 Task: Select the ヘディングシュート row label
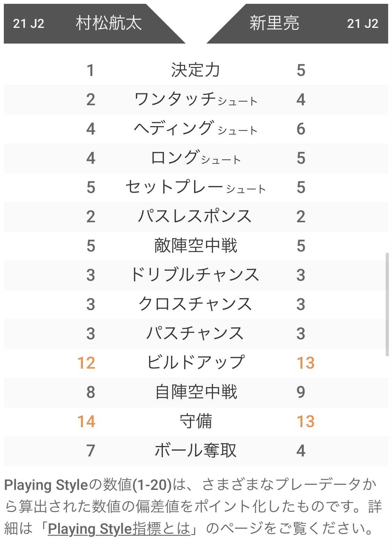pyautogui.click(x=195, y=129)
